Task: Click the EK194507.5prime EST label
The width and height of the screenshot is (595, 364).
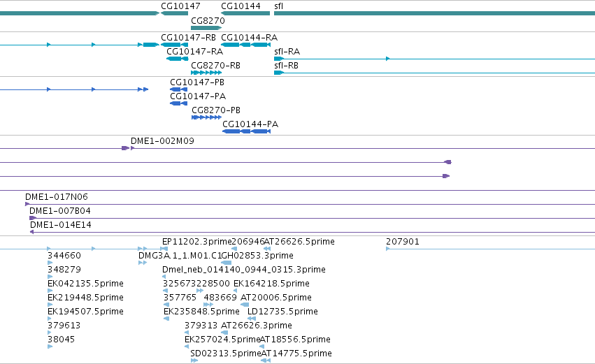Action: coord(85,312)
